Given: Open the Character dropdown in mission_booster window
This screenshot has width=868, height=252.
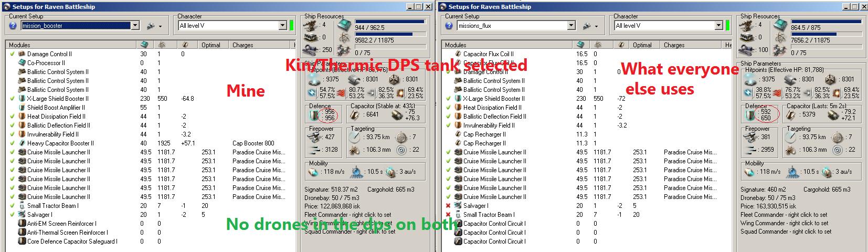Looking at the screenshot, I should point(282,25).
